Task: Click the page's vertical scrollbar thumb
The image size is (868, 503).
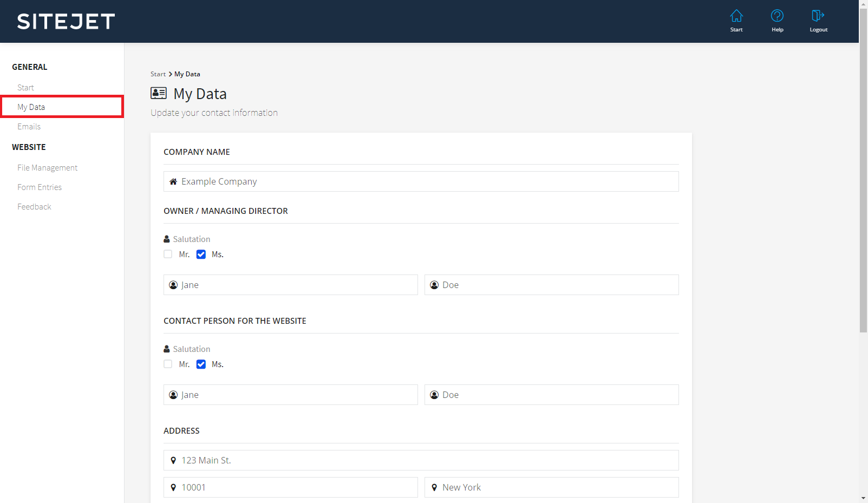Action: [863, 168]
